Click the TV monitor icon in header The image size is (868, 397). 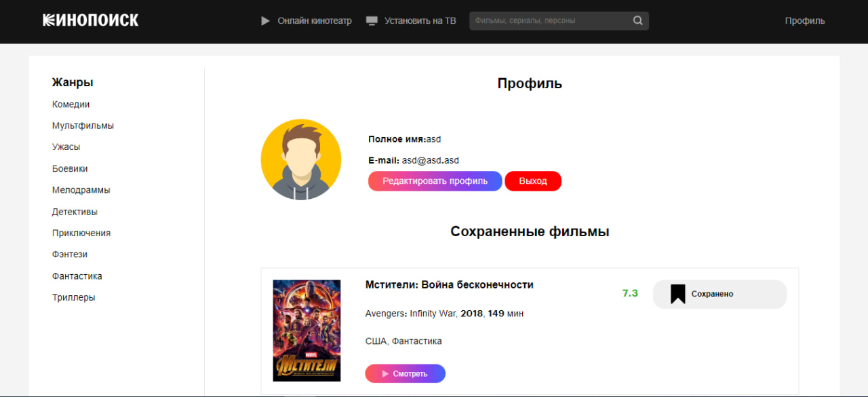[372, 21]
